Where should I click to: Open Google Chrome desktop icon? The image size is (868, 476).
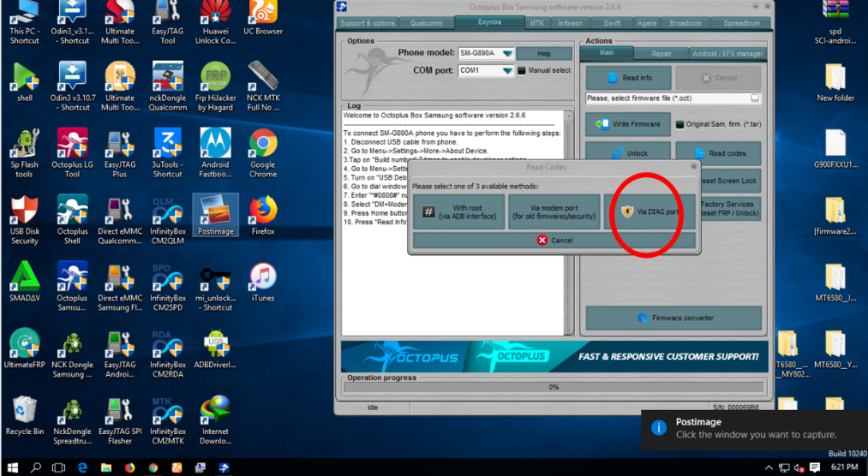click(263, 153)
